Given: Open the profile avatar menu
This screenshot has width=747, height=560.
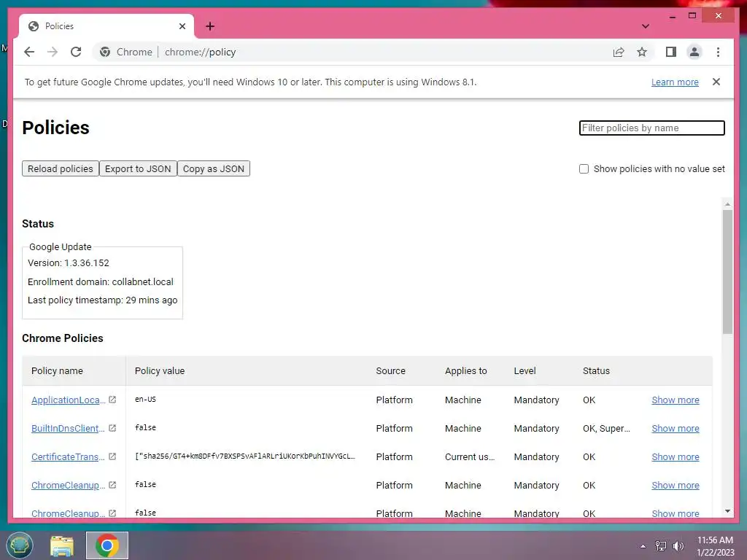Looking at the screenshot, I should pyautogui.click(x=694, y=52).
